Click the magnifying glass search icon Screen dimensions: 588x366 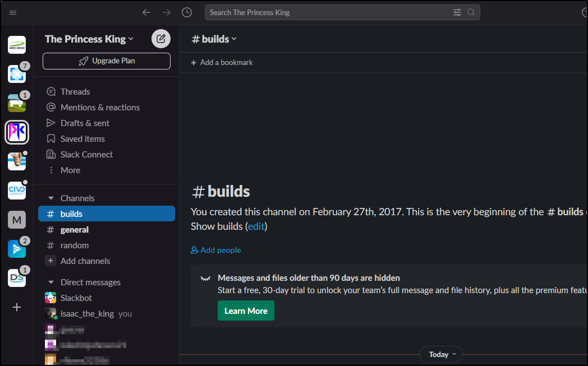click(x=471, y=12)
